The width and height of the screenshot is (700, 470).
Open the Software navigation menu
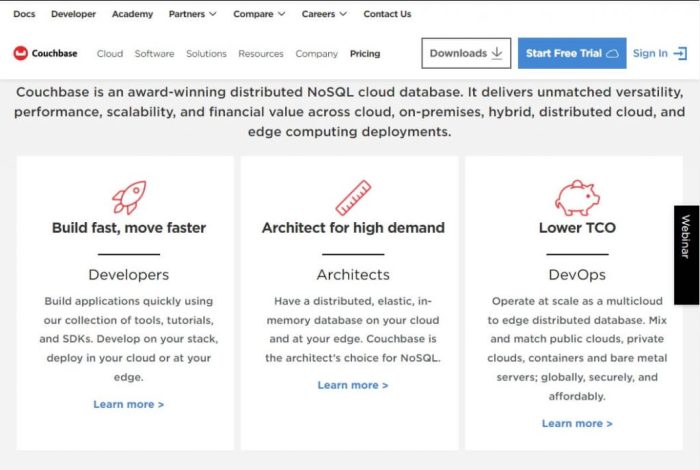(154, 54)
